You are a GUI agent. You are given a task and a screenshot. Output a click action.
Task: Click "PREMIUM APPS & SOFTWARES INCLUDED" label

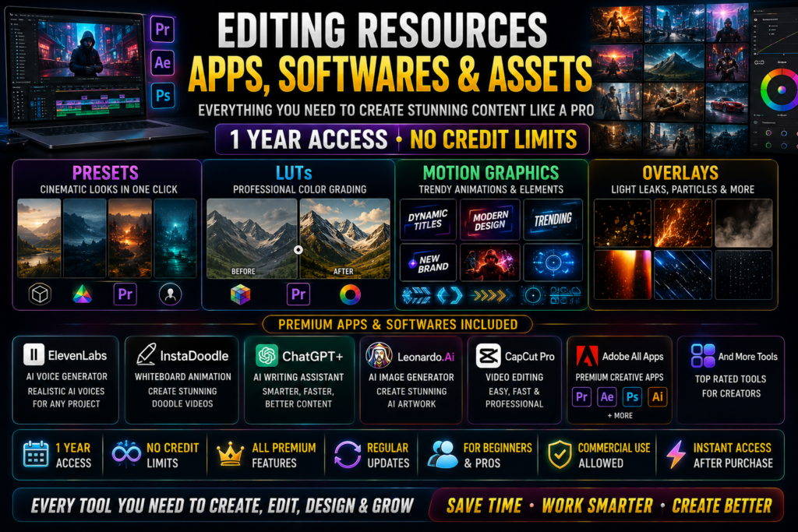click(x=398, y=325)
